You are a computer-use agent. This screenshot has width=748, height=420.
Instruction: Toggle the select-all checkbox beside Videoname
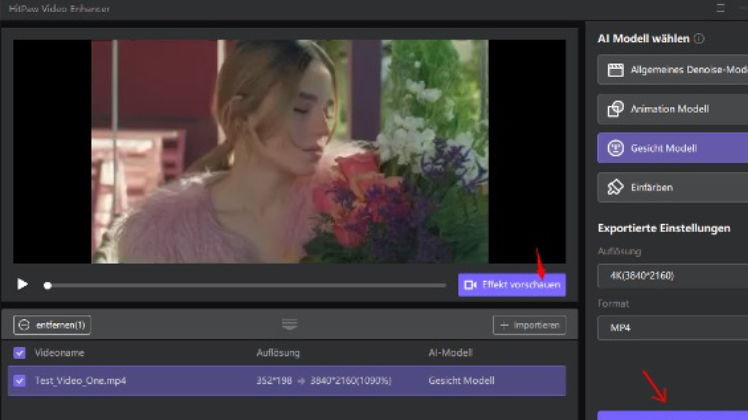point(20,353)
